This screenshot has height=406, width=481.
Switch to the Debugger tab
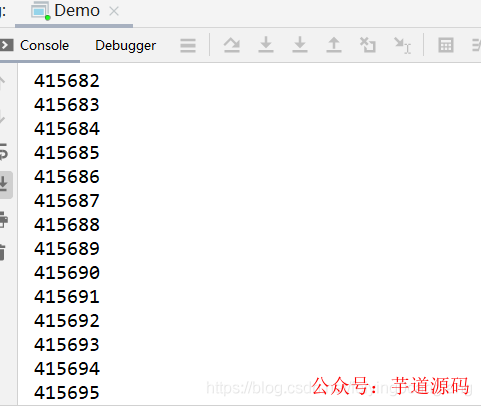coord(126,46)
